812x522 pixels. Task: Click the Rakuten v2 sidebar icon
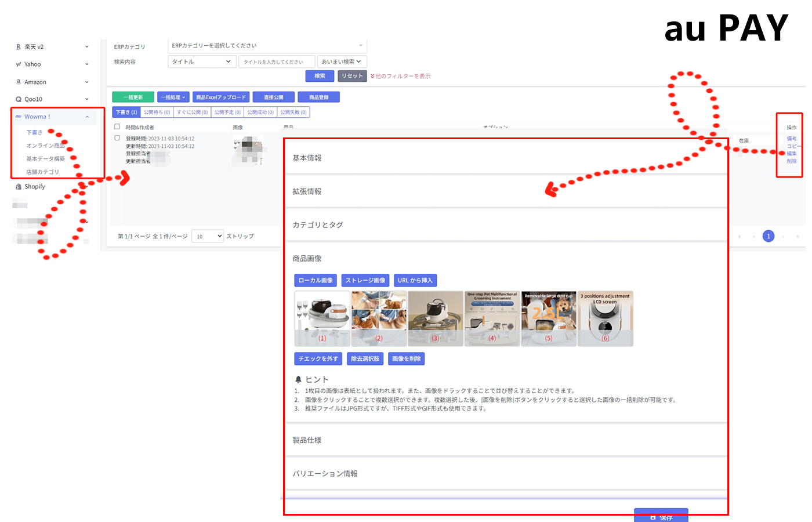(19, 47)
